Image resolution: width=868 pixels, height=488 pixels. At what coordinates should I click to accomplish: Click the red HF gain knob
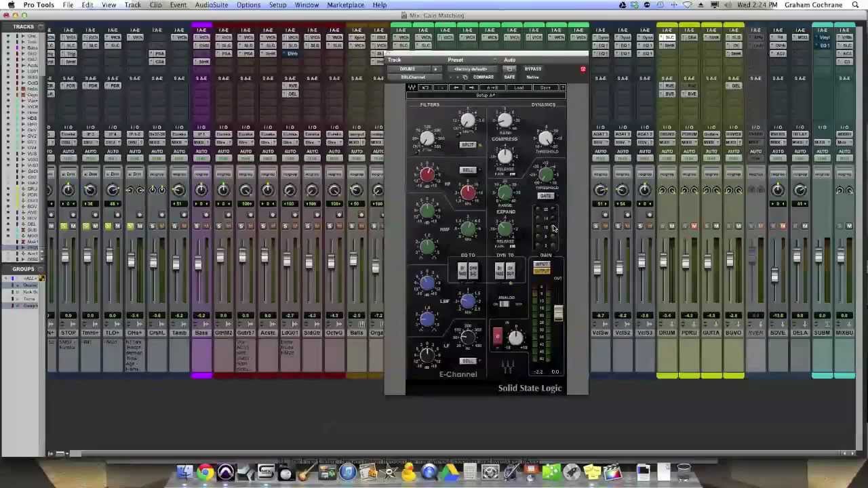(427, 174)
